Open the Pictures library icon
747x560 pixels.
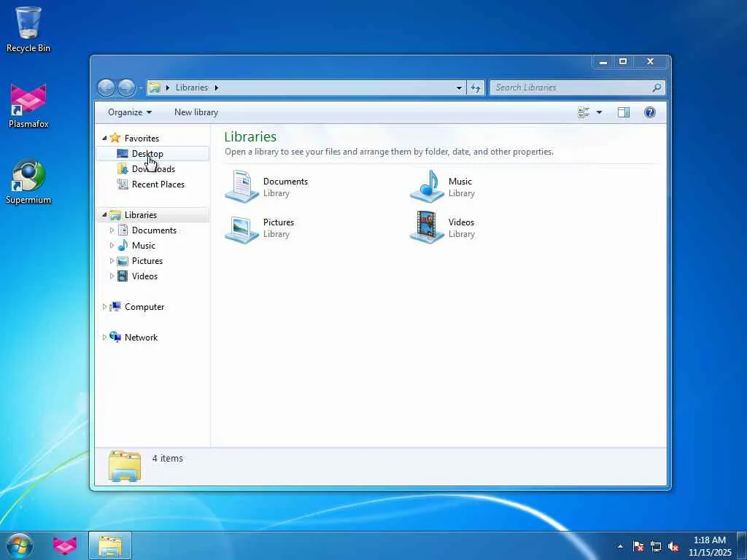click(241, 228)
